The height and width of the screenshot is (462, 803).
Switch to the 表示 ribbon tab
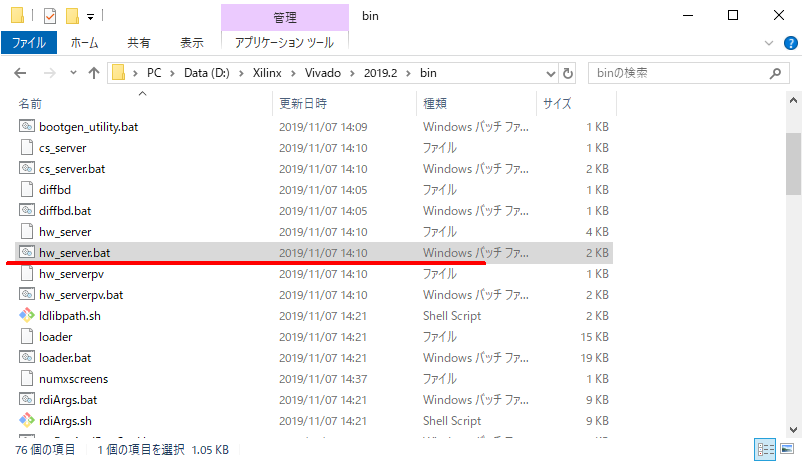point(192,43)
